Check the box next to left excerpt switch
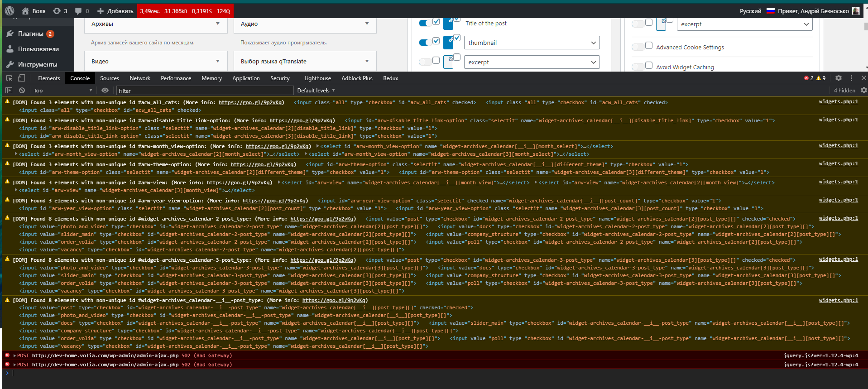868x389 pixels. coord(436,60)
